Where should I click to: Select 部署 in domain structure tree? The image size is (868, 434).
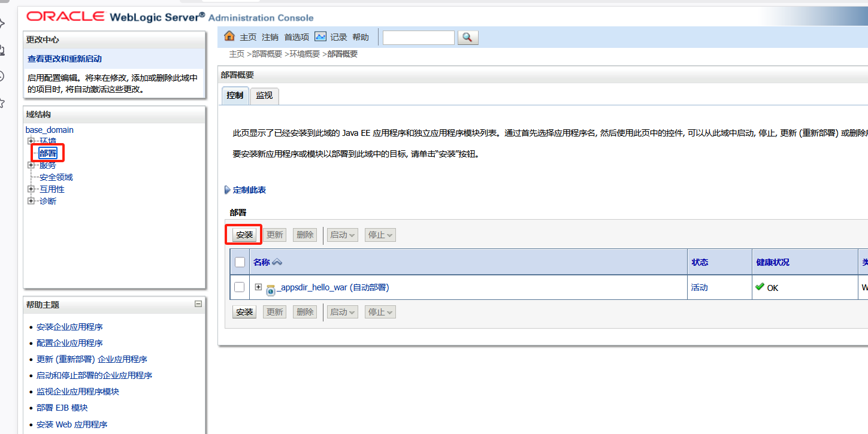(48, 153)
